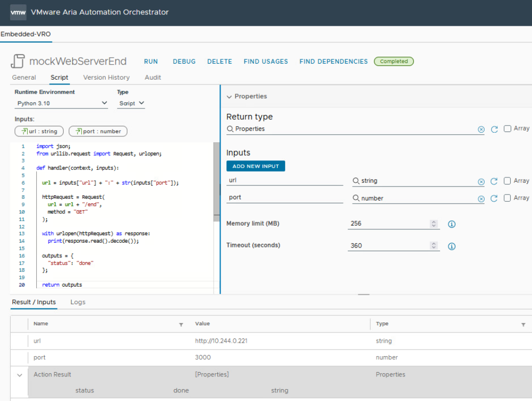Click the code editor vertical scrollbar
Screen dimensions: 532x401
pos(216,182)
